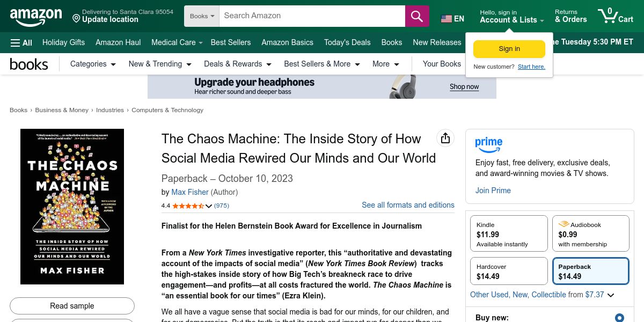Click the Read sample button
The image size is (644, 322).
click(72, 306)
